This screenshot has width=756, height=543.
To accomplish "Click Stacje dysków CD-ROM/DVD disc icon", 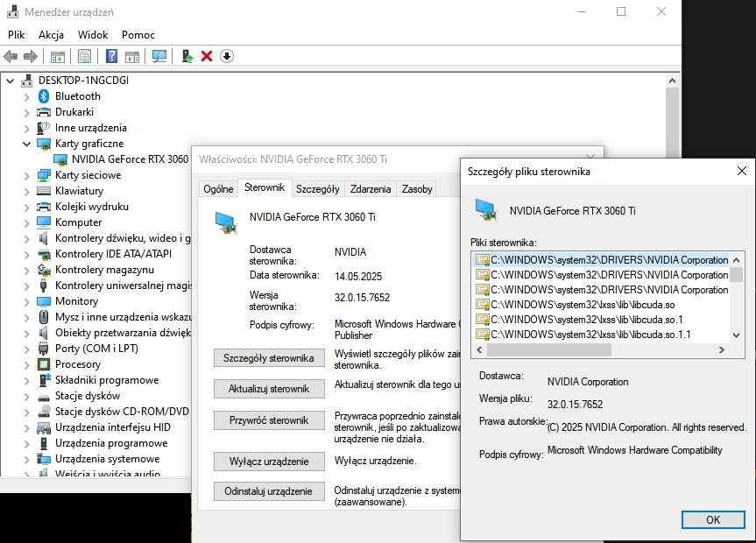I will coord(44,412).
